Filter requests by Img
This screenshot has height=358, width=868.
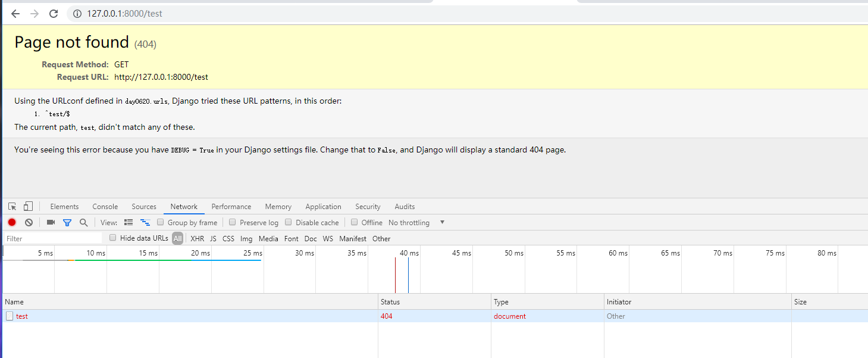(246, 238)
